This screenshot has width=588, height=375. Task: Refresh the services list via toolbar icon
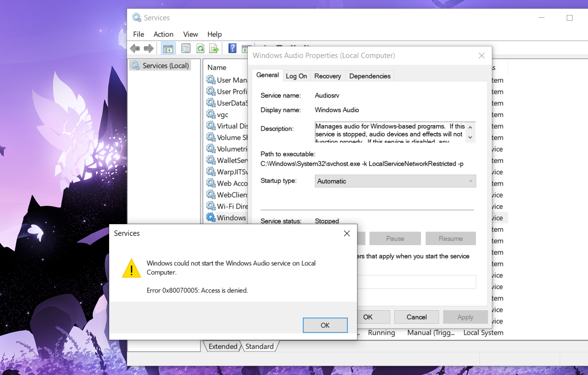pyautogui.click(x=200, y=48)
